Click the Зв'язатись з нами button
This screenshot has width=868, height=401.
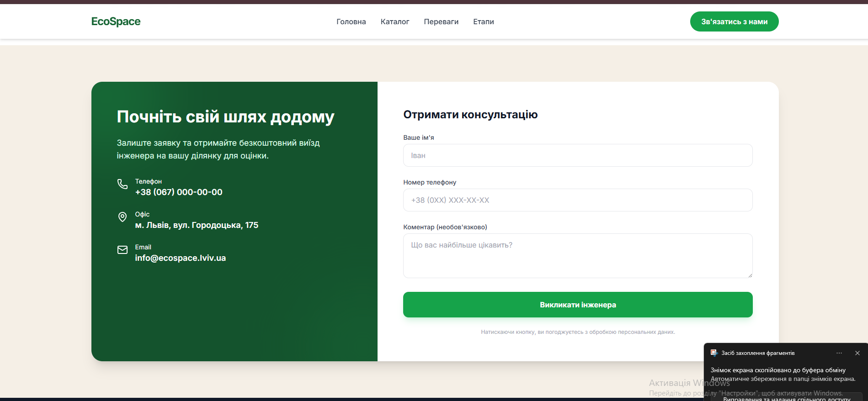[735, 21]
